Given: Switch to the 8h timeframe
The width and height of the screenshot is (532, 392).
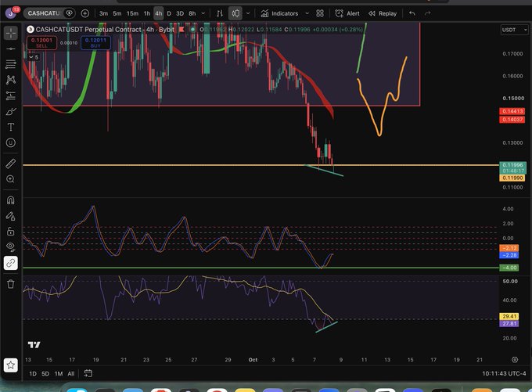Looking at the screenshot, I should pos(192,13).
